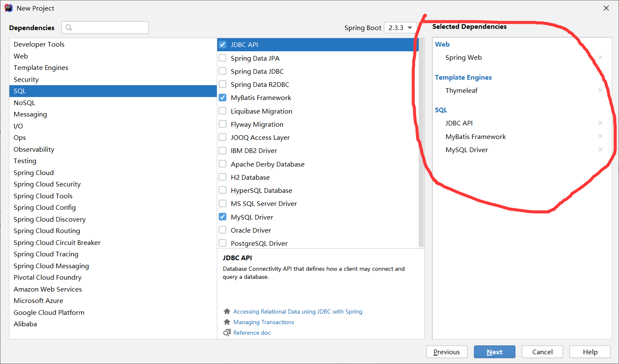This screenshot has height=364, width=619.
Task: Click the search magnifier icon
Action: [69, 28]
